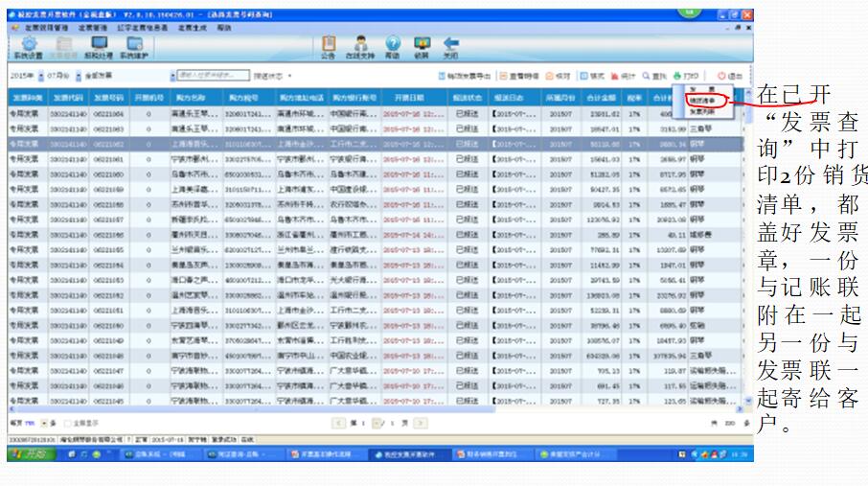
Task: Click the 关闭 back arrow icon
Action: (x=450, y=47)
